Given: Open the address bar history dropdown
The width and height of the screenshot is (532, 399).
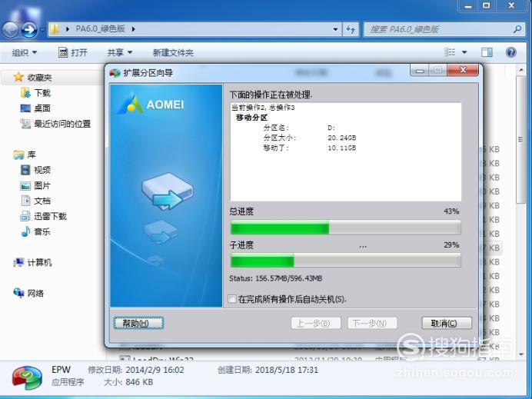Looking at the screenshot, I should [335, 29].
